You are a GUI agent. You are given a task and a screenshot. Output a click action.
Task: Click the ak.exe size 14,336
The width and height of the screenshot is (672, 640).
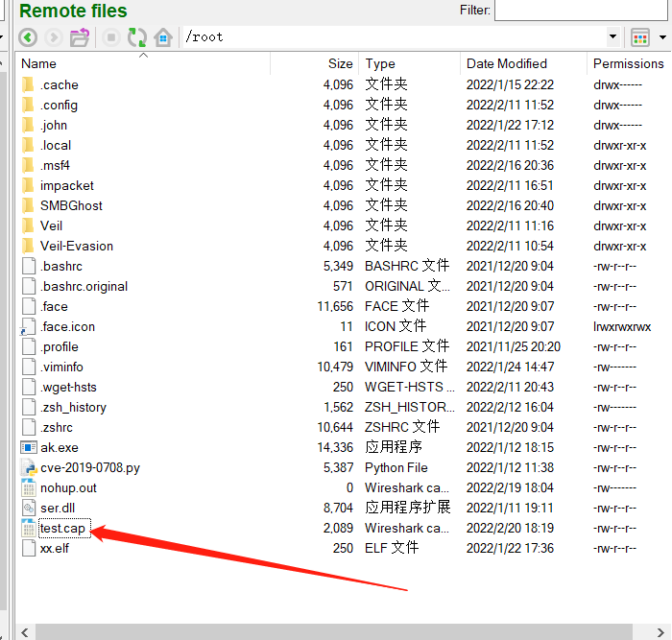(x=335, y=448)
